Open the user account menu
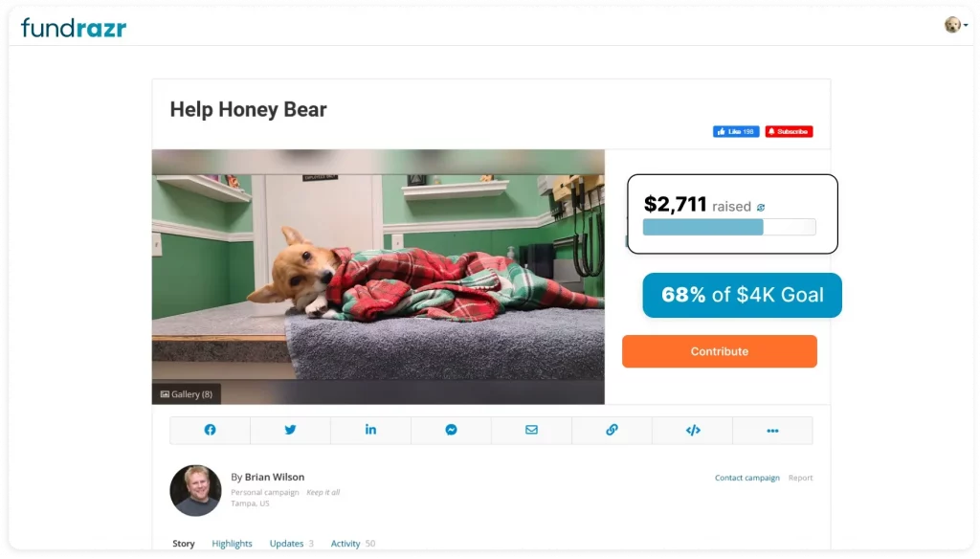 (x=953, y=24)
